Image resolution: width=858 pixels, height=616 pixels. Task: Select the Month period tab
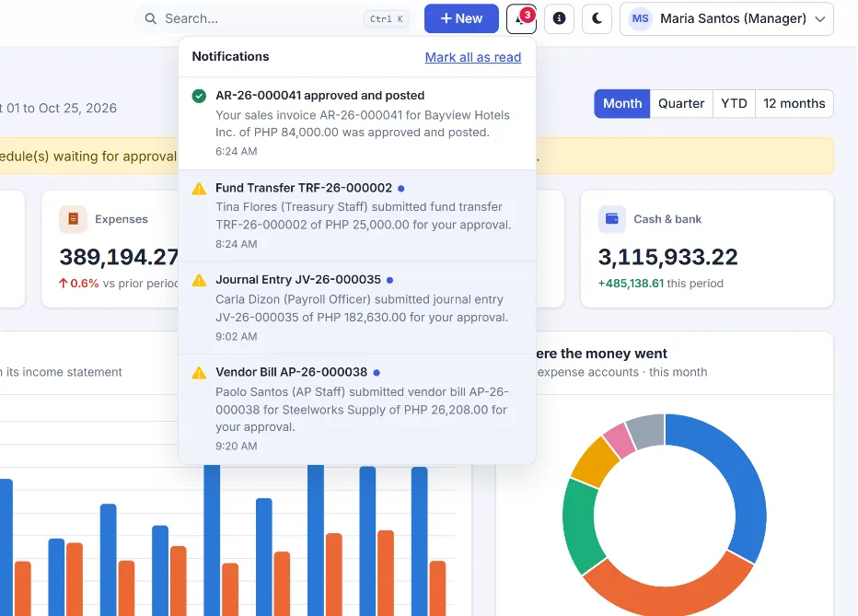pos(622,103)
